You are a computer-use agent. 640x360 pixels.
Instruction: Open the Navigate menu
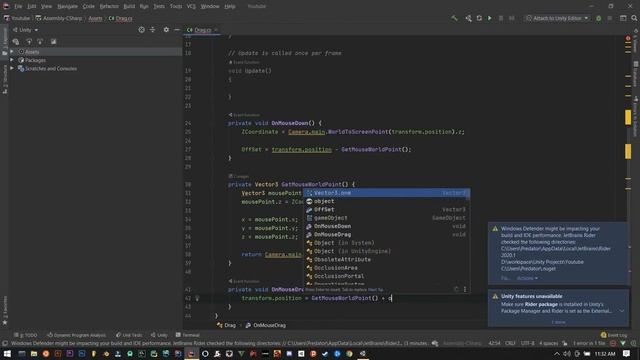[x=67, y=6]
